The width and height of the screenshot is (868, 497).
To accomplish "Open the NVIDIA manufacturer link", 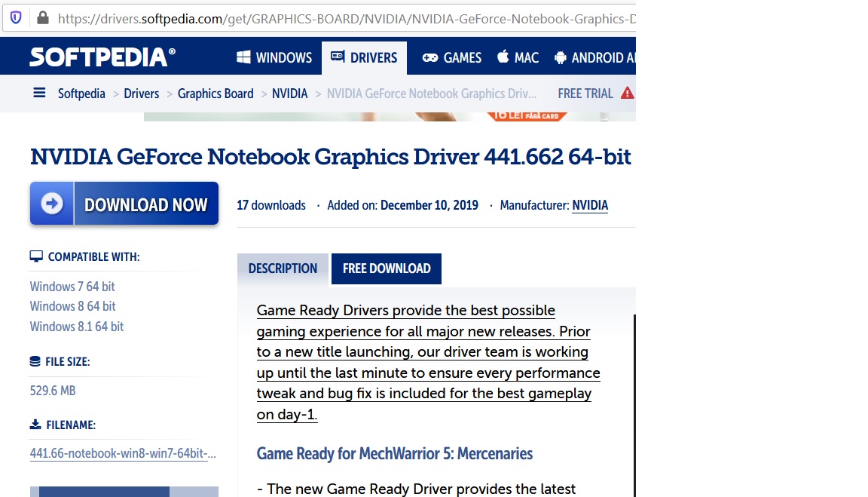I will (x=589, y=206).
